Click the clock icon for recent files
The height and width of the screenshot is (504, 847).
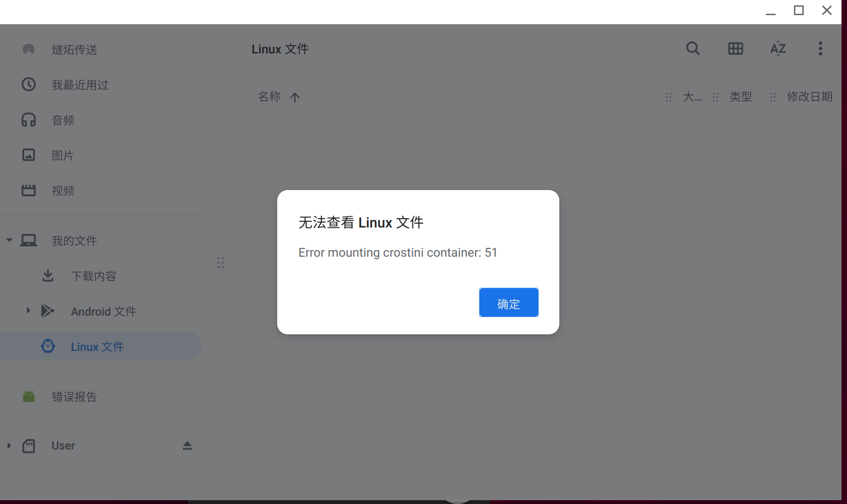(29, 84)
